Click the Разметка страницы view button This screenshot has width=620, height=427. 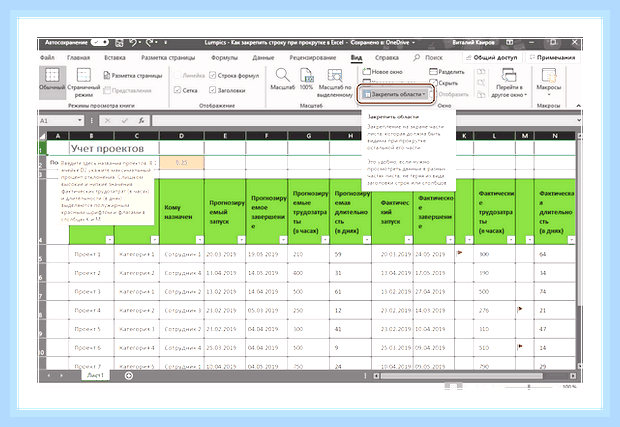click(133, 75)
